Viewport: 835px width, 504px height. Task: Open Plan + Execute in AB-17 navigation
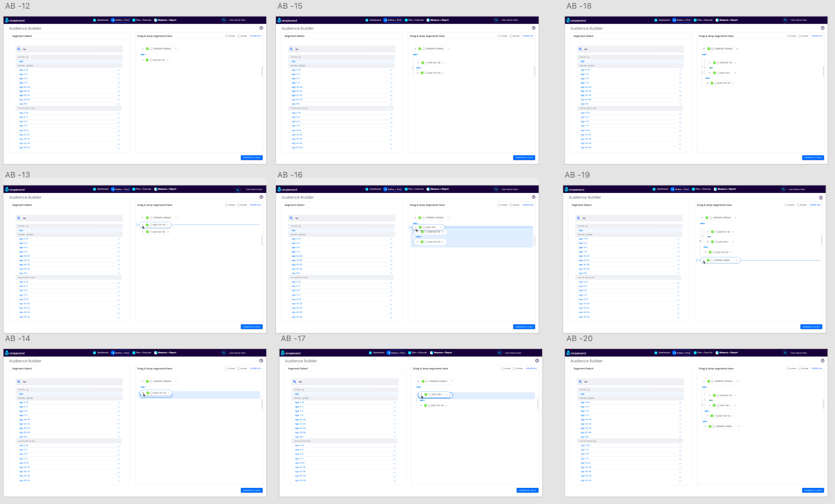[417, 353]
